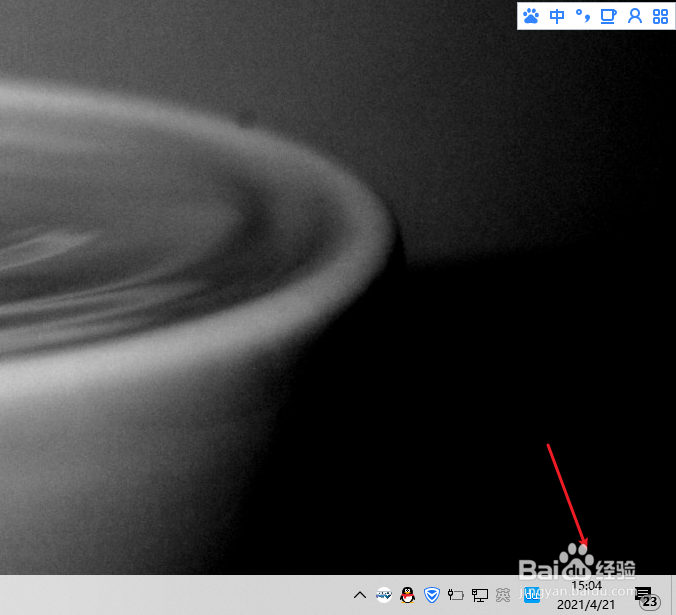Open the clock showing 15:04 2021/4/21
Screen dimensions: 676x615
(x=586, y=595)
